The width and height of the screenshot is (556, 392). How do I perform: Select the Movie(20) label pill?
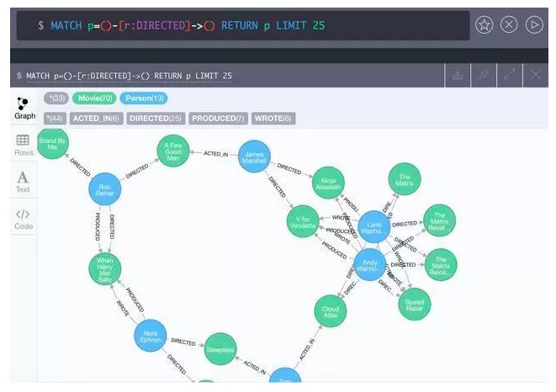click(95, 98)
